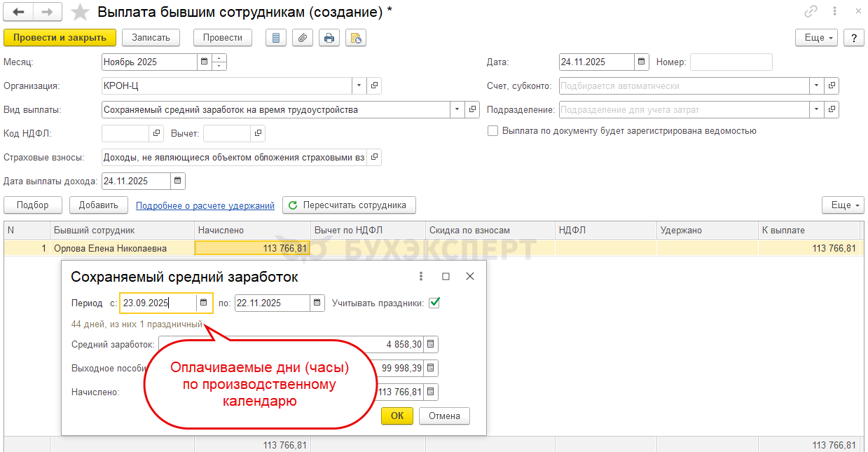Click the Добавить button
Image resolution: width=868 pixels, height=452 pixels.
[98, 205]
